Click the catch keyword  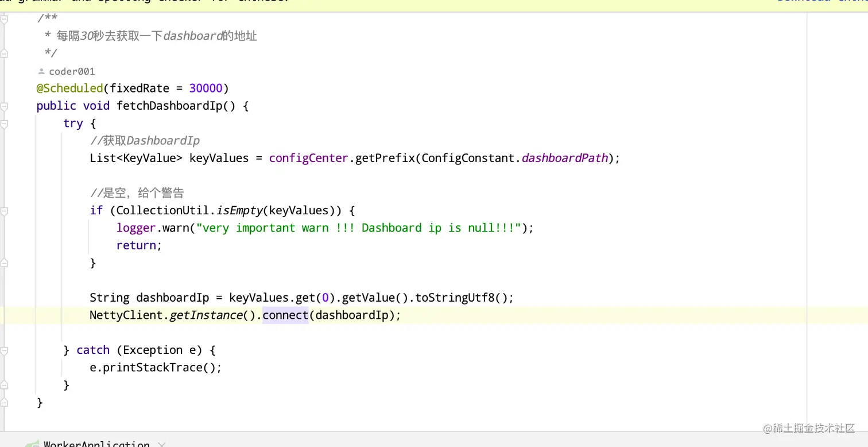point(93,350)
